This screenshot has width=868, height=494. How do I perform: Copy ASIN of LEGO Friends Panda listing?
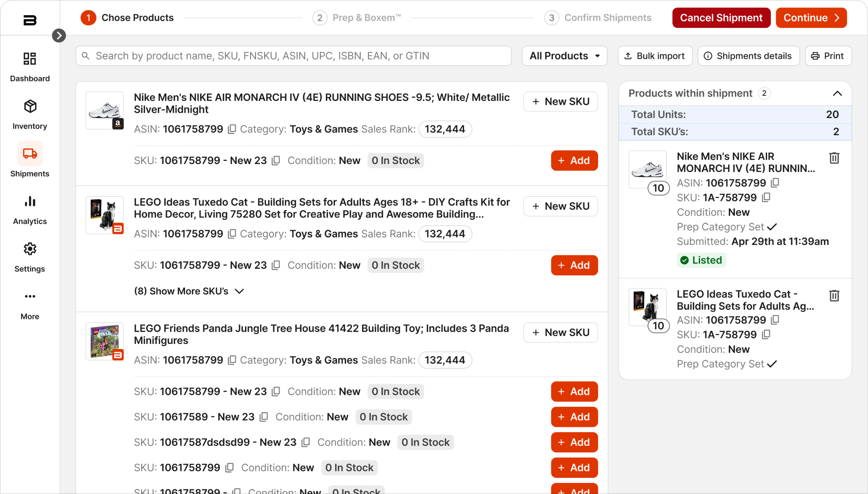click(232, 360)
